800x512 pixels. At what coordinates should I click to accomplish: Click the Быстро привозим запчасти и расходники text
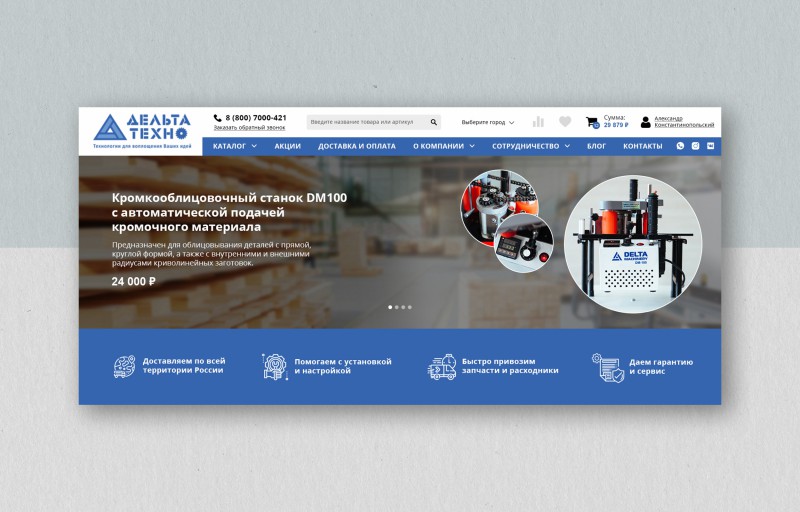(510, 366)
